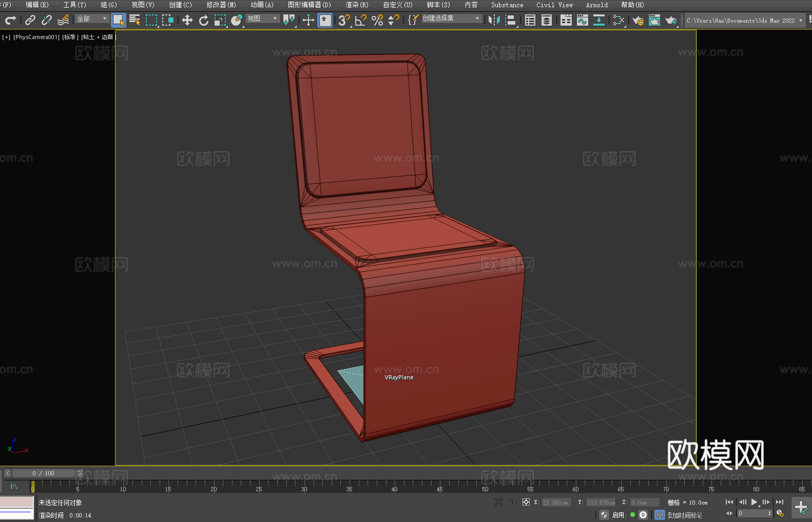Click the Next Frame button
812x522 pixels.
pos(766,502)
